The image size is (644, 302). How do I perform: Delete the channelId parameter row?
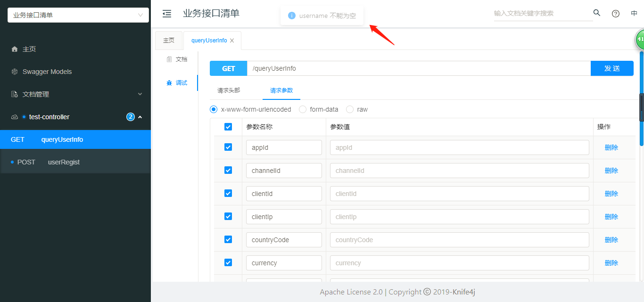(611, 171)
